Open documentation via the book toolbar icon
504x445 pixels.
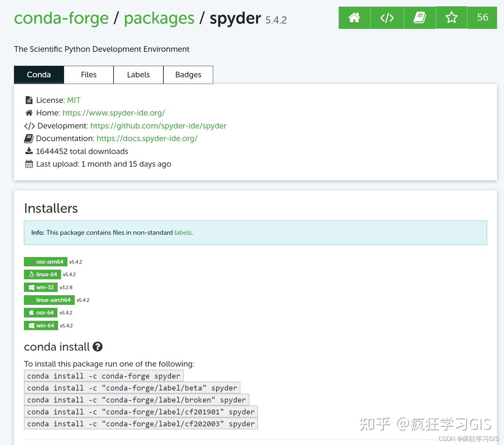point(419,18)
